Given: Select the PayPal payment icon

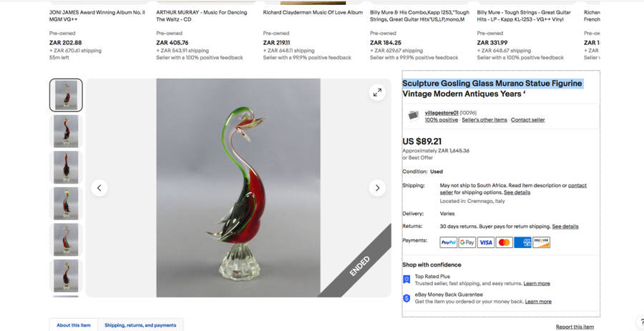Looking at the screenshot, I should tap(449, 242).
